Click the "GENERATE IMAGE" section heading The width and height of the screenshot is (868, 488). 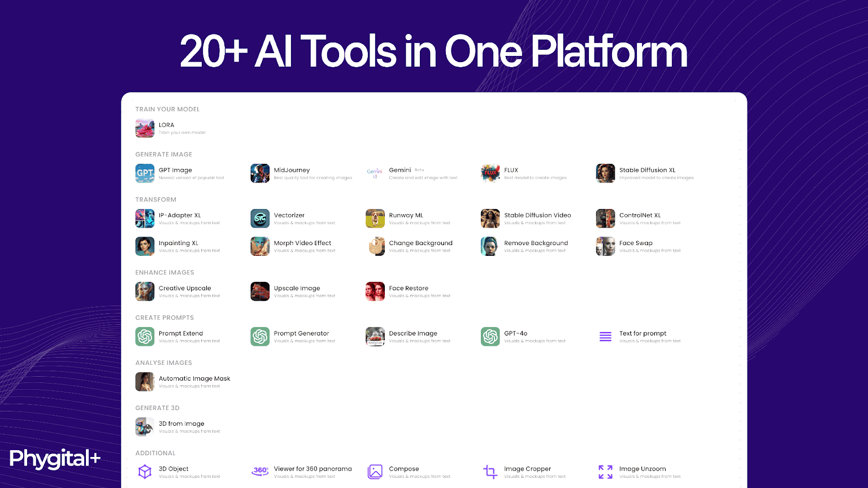[x=164, y=154]
